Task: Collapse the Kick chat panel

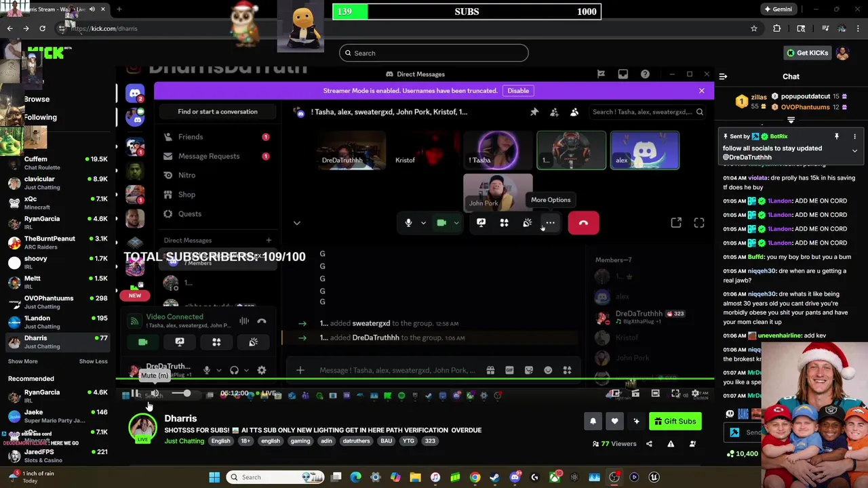Action: [723, 77]
